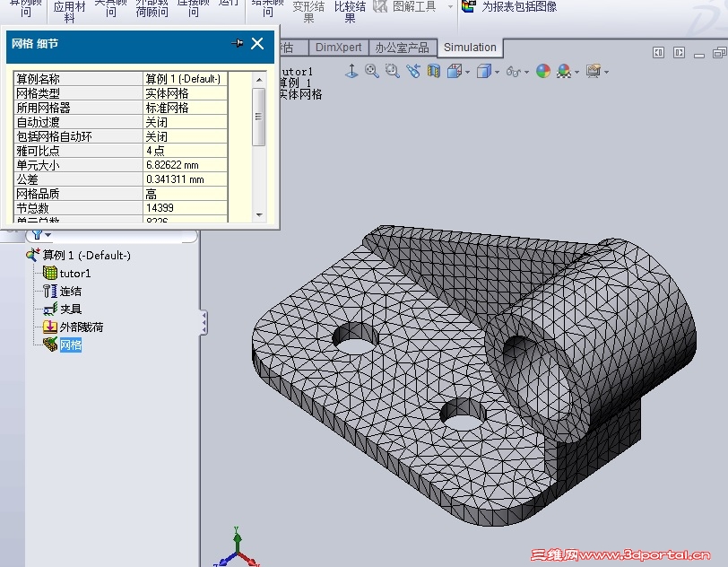
Task: Click the 0.341311 mm tolerance cell
Action: [x=185, y=179]
